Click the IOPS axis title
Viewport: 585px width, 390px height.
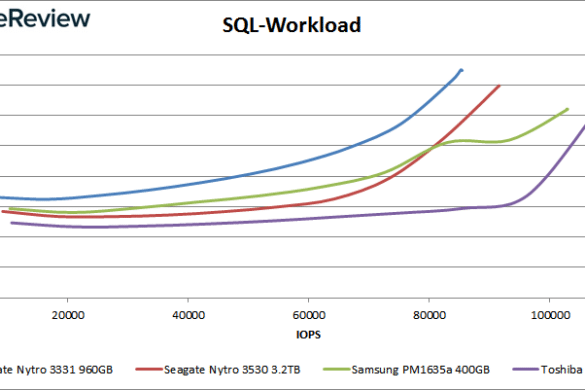tap(308, 335)
